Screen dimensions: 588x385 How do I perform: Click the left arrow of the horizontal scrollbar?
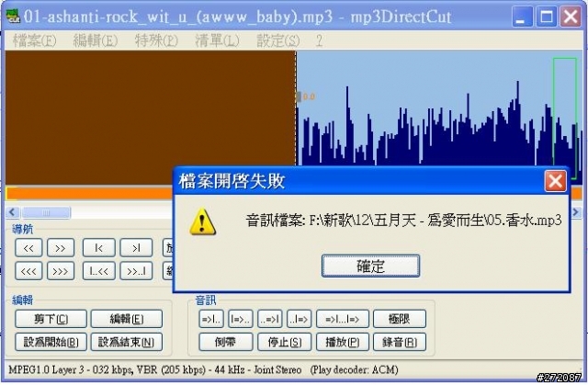[x=12, y=212]
